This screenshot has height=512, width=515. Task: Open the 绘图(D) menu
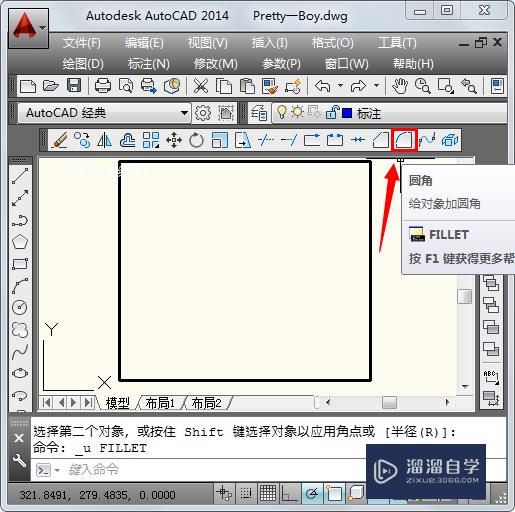[83, 63]
